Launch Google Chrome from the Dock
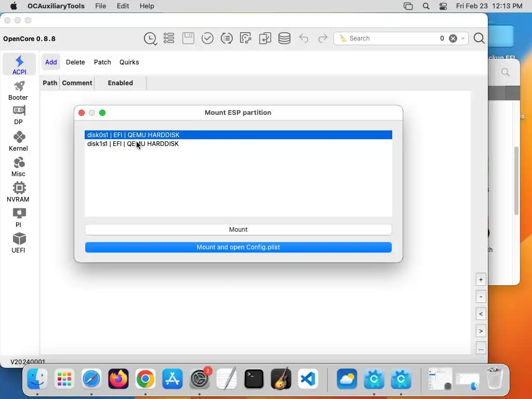 (x=145, y=379)
